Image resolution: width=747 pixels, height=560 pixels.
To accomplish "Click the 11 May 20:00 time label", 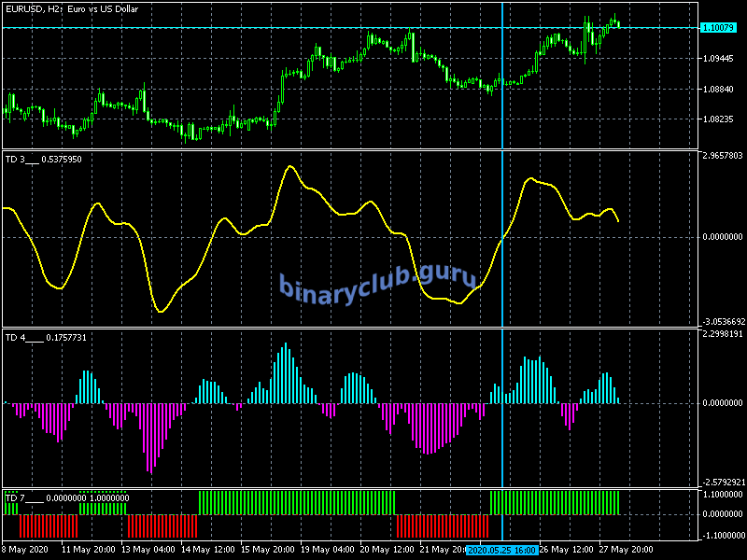I will point(89,551).
